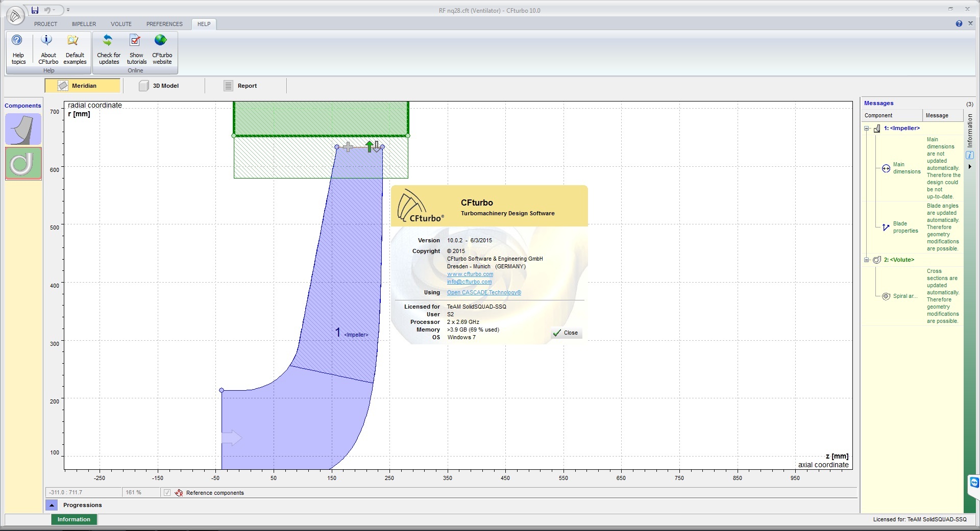Select Spiral ar... message item
Image resolution: width=980 pixels, height=531 pixels.
pos(905,296)
